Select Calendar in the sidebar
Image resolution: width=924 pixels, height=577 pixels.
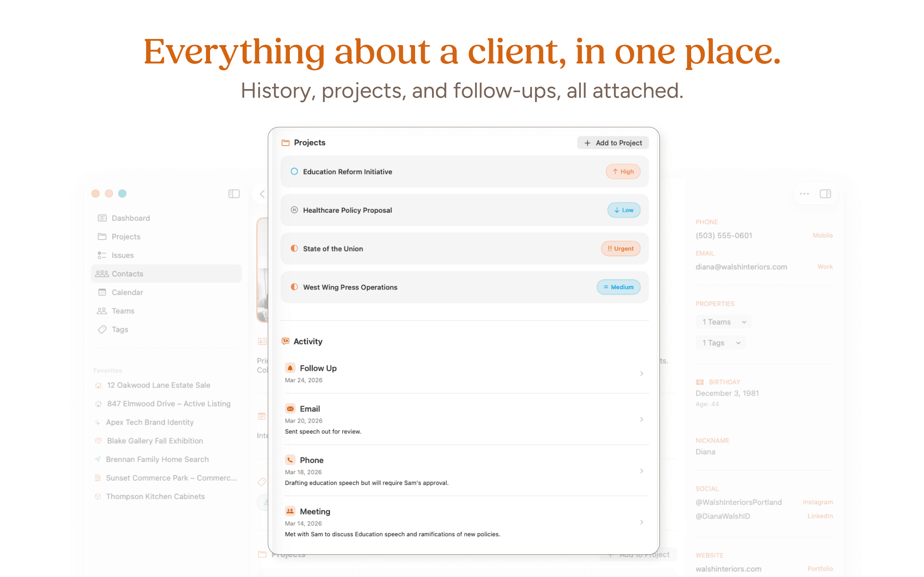pos(127,292)
